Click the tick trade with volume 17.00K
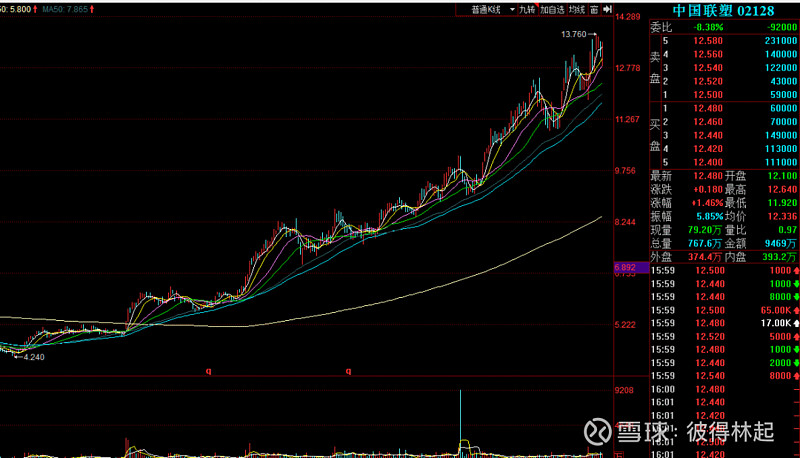The width and height of the screenshot is (800, 458). pos(776,323)
